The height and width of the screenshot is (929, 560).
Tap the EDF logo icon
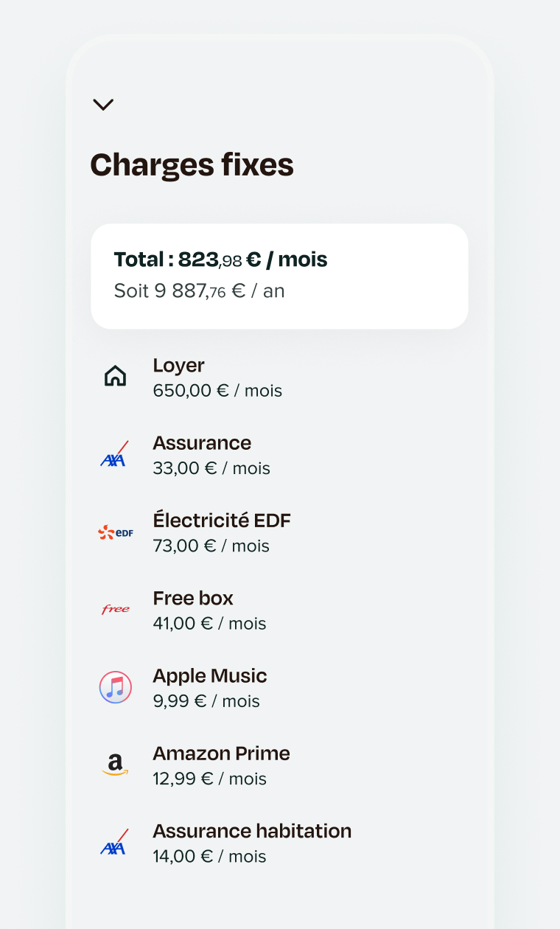tap(116, 532)
